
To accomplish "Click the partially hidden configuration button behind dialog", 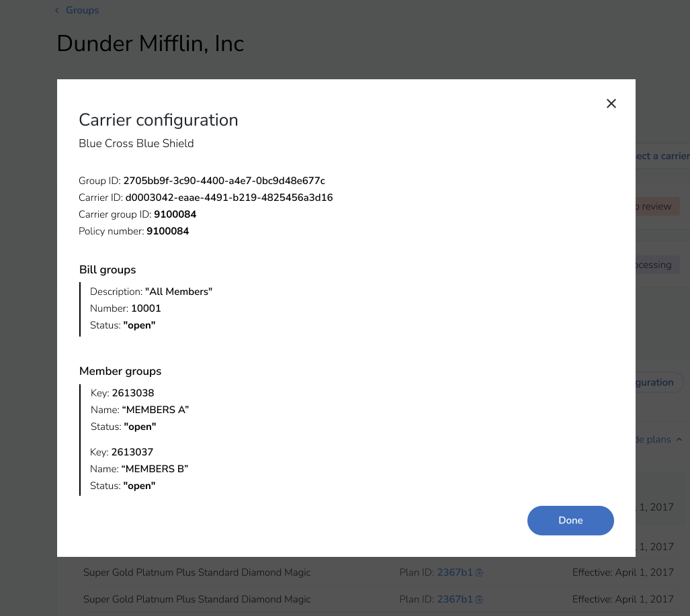I will pyautogui.click(x=660, y=382).
